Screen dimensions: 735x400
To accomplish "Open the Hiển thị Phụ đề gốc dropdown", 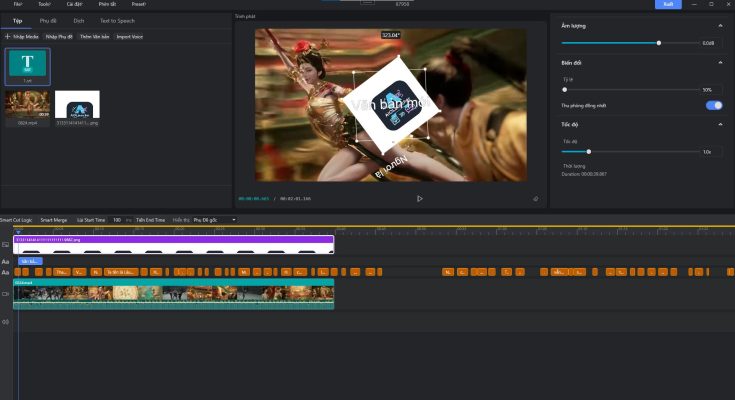I will tap(214, 219).
